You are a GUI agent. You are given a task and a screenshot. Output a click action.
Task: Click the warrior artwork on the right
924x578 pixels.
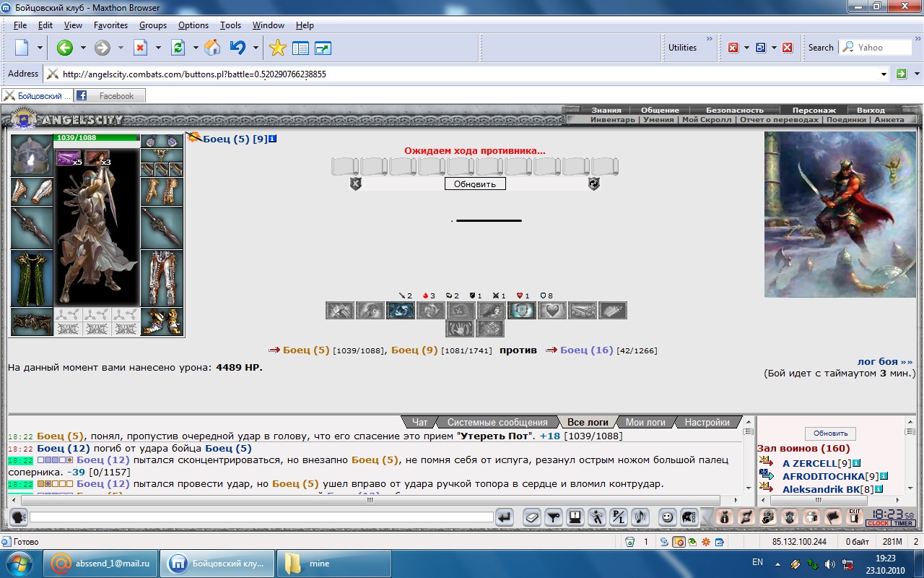pos(841,215)
